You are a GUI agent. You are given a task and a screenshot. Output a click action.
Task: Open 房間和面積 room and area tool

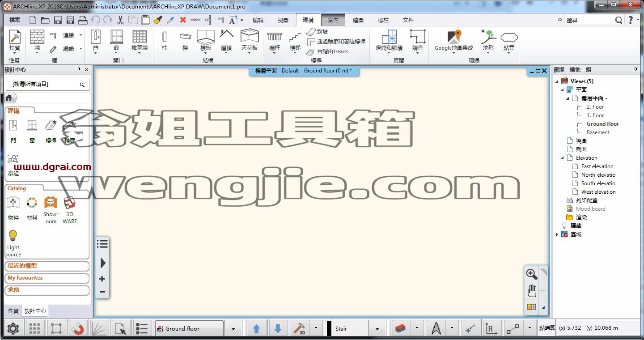click(x=389, y=41)
